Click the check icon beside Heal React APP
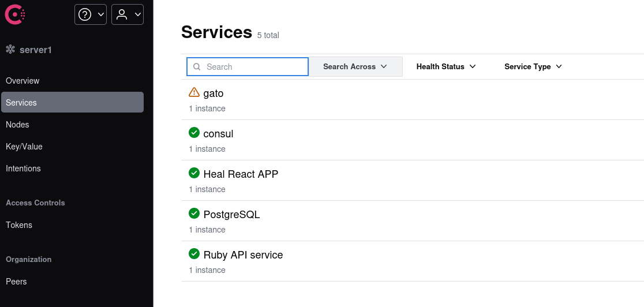Image resolution: width=644 pixels, height=307 pixels. coord(194,173)
